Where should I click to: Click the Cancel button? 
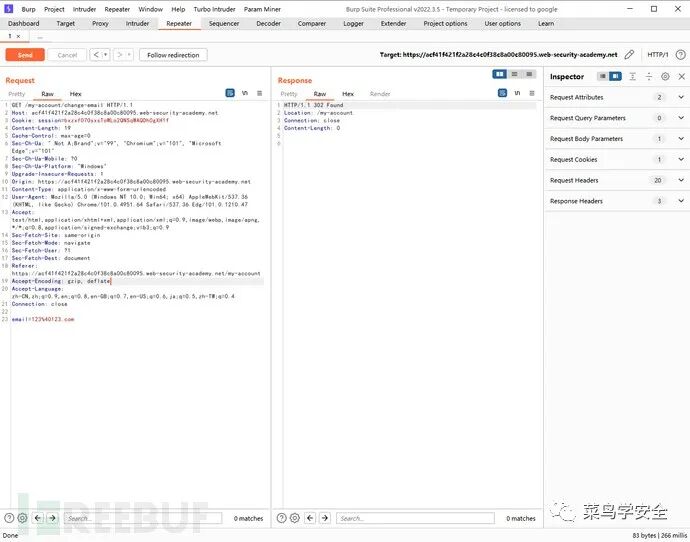pyautogui.click(x=67, y=55)
